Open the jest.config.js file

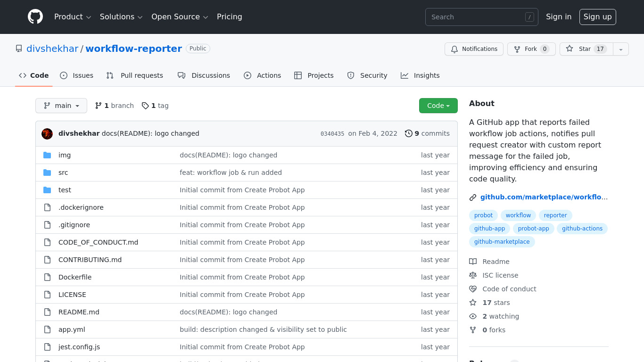pyautogui.click(x=79, y=347)
